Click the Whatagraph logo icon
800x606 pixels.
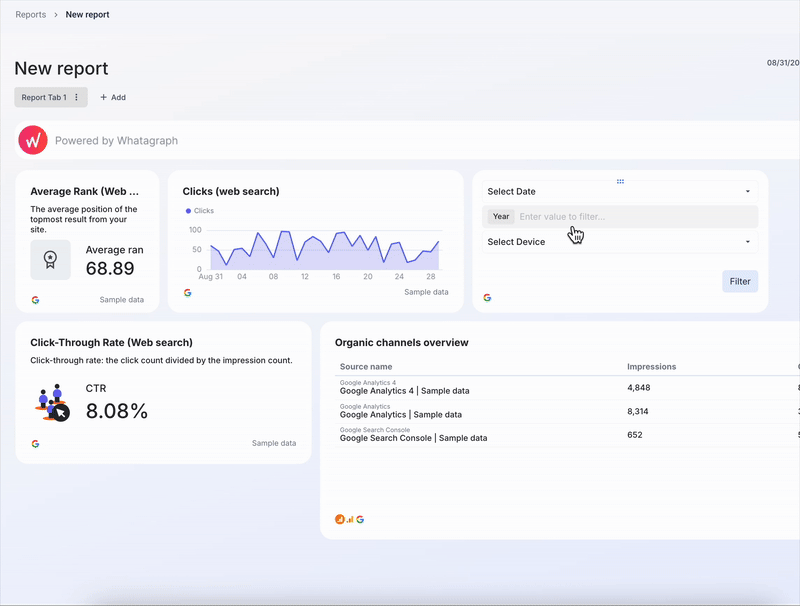pos(32,140)
